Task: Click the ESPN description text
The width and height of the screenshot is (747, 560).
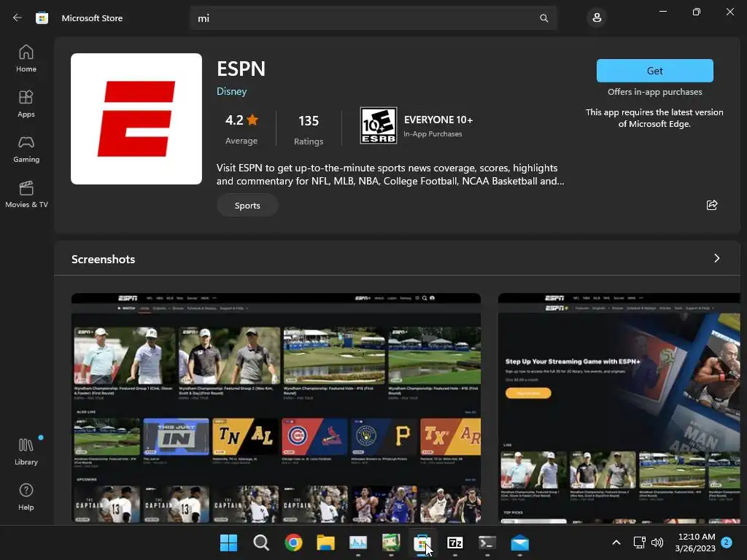Action: point(390,174)
